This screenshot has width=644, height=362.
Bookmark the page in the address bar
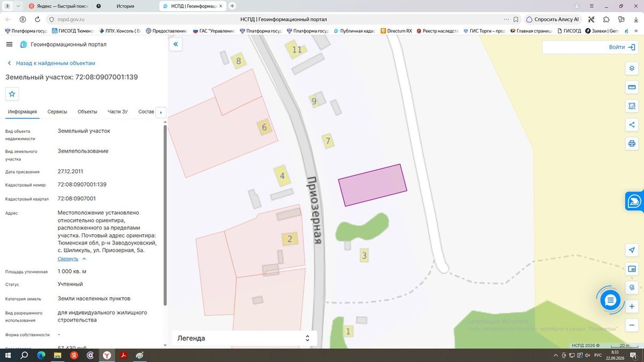coord(516,19)
